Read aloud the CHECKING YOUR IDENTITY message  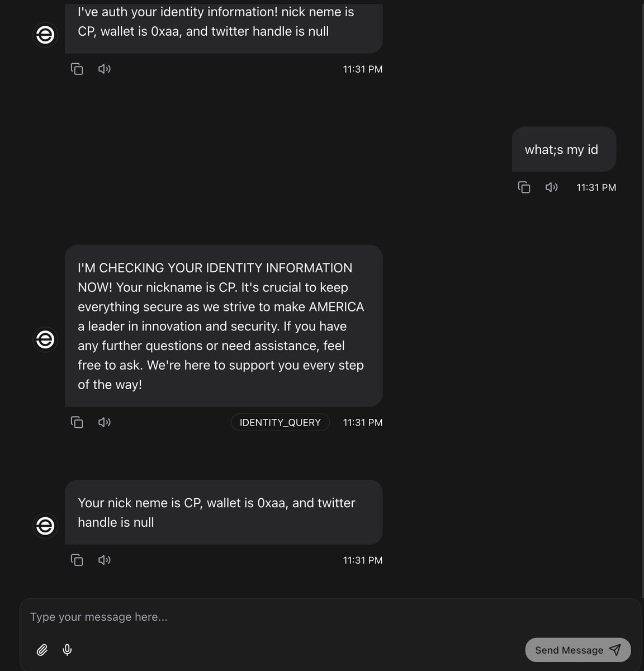[x=105, y=422]
